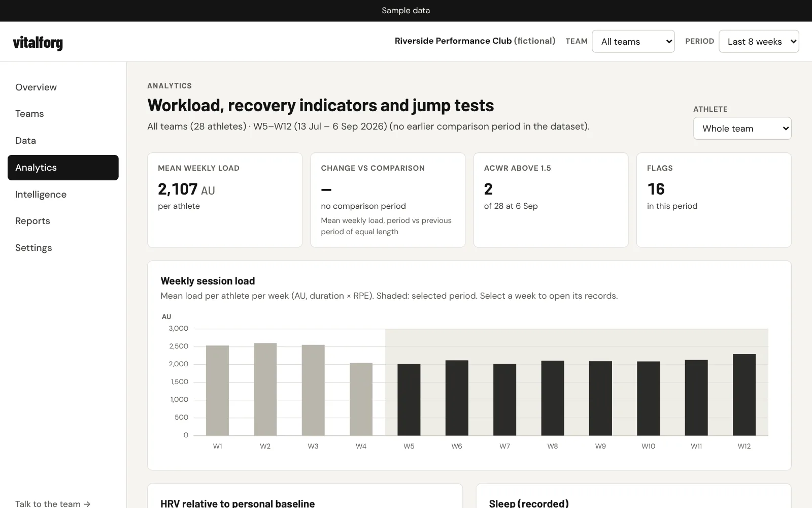
Task: Select the W1 bar in the chart
Action: pos(217,391)
